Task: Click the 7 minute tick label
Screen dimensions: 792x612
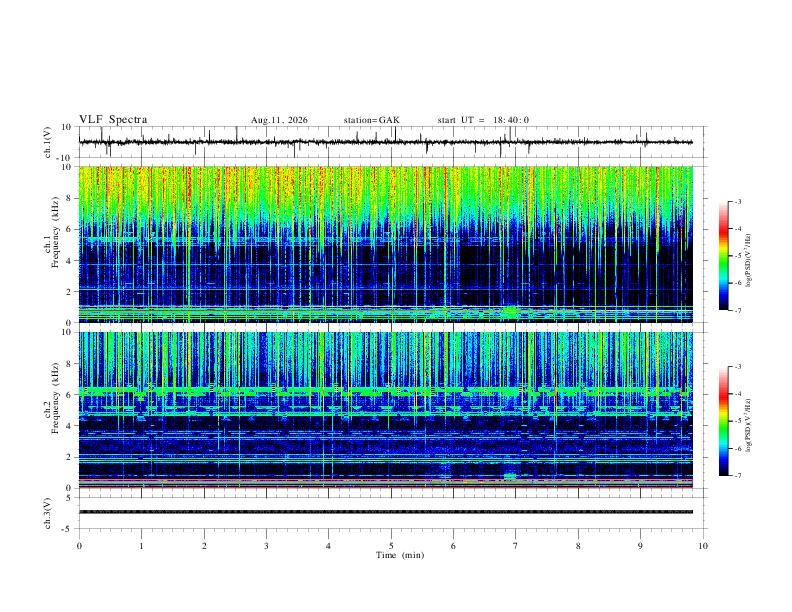Action: [516, 546]
